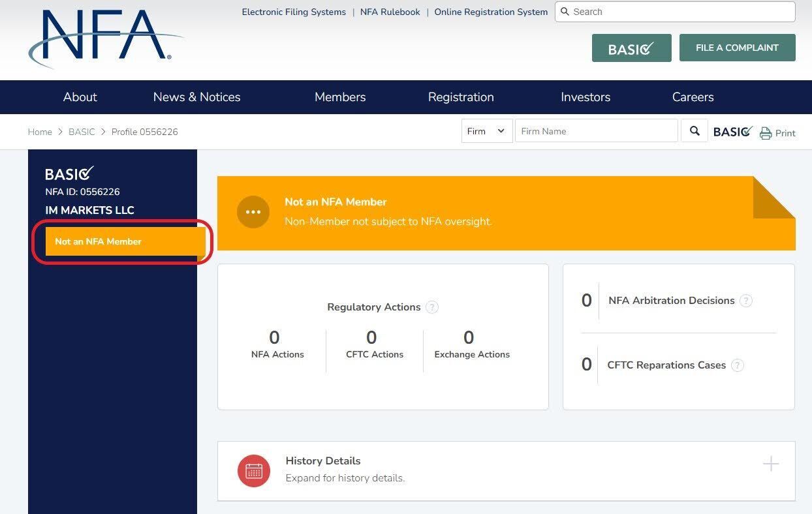Image resolution: width=812 pixels, height=514 pixels.
Task: Click the Exchange Actions count
Action: tap(469, 338)
